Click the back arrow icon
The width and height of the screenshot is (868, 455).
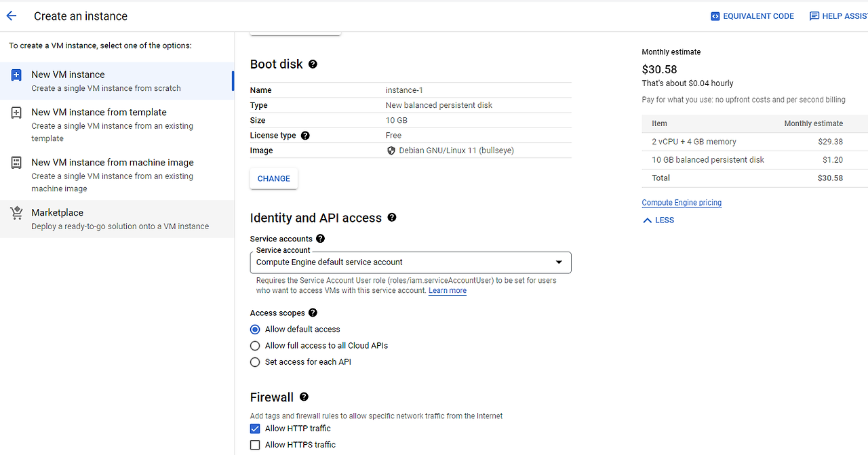pyautogui.click(x=12, y=16)
